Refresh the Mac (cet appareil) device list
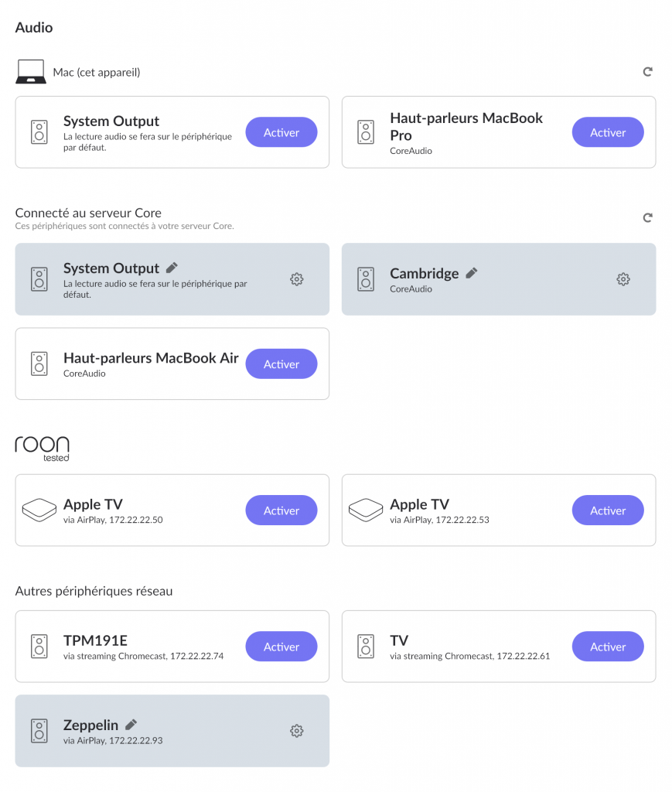The width and height of the screenshot is (672, 792). pyautogui.click(x=648, y=72)
